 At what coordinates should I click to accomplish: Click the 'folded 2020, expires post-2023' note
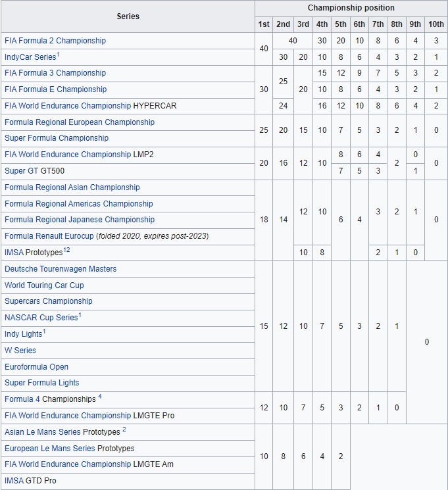152,236
